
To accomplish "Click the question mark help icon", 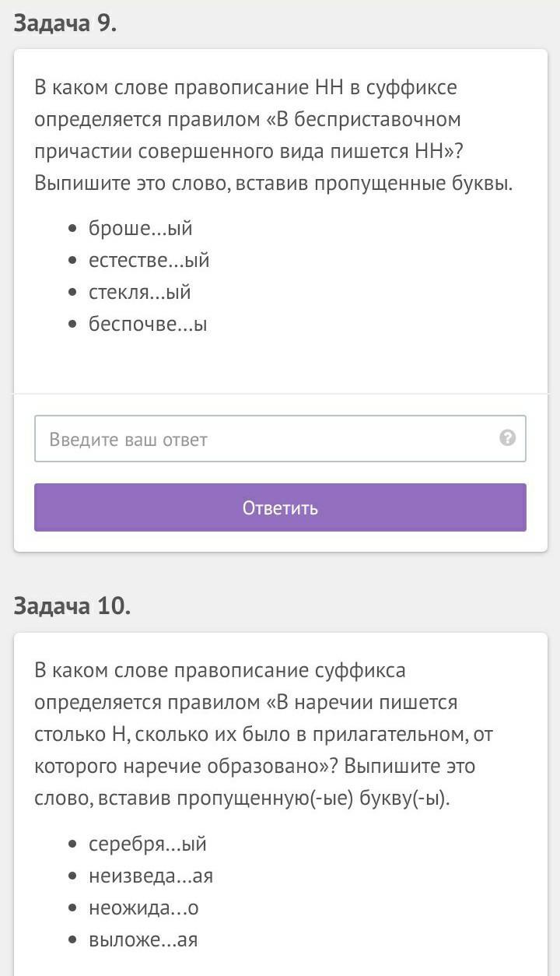I will [x=507, y=438].
